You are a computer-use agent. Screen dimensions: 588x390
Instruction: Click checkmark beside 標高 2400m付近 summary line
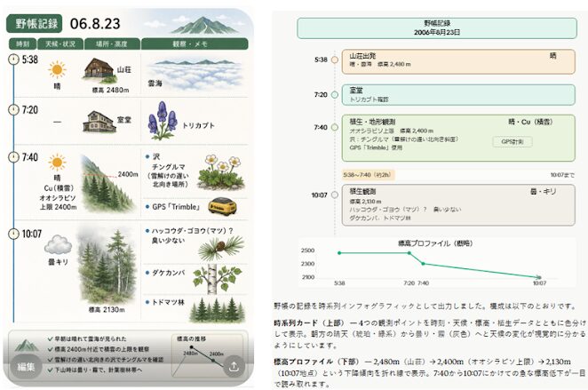point(51,349)
